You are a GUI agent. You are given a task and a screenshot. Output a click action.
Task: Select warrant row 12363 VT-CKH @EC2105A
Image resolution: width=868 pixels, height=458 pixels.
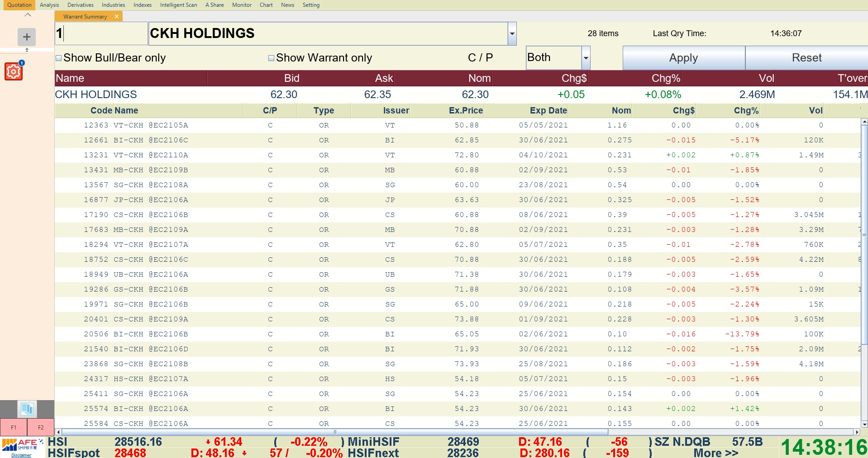click(458, 125)
